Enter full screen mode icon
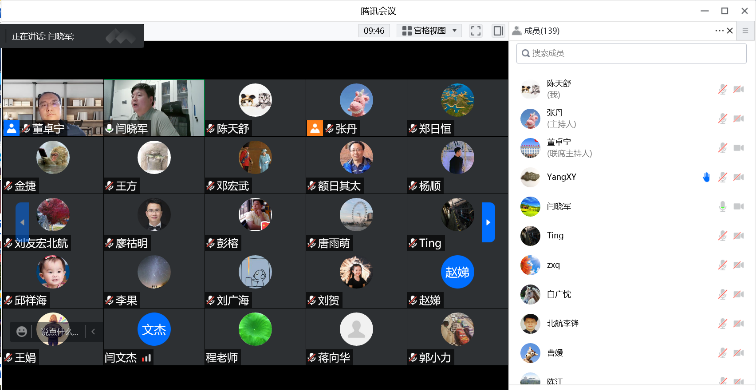Viewport: 756px width, 390px height. 475,31
